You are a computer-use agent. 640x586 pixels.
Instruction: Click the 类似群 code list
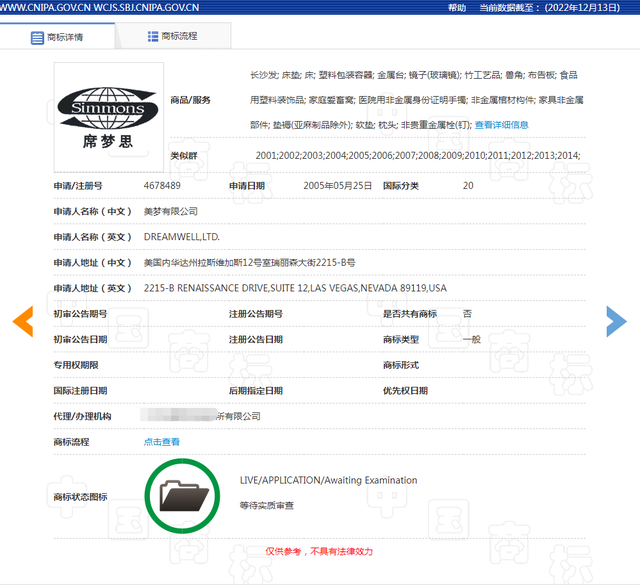point(417,155)
